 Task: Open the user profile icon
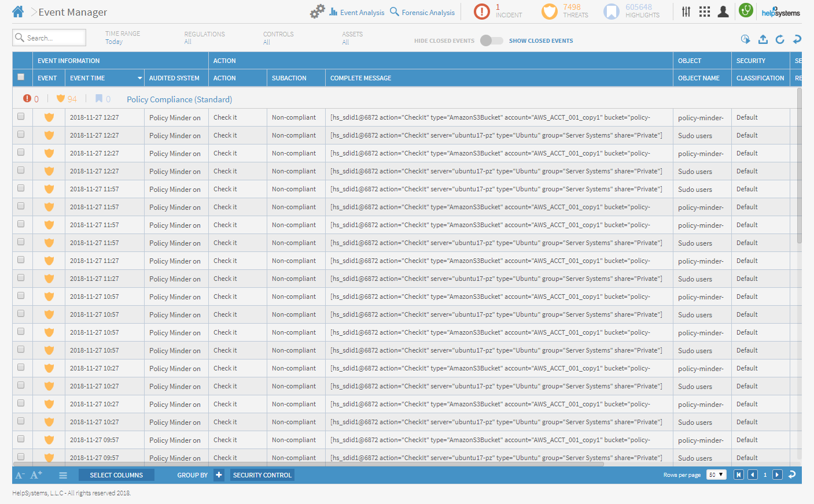pos(723,12)
